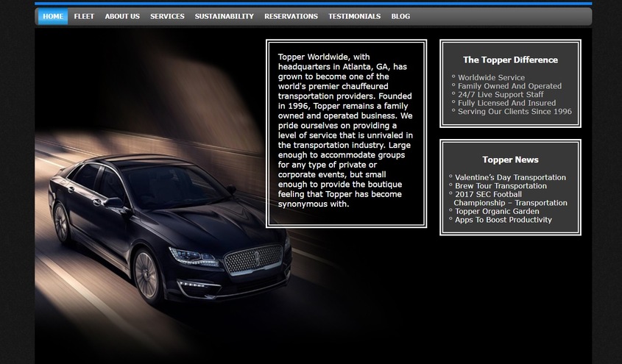622x364 pixels.
Task: Open the ABOUT US menu item
Action: (x=122, y=16)
